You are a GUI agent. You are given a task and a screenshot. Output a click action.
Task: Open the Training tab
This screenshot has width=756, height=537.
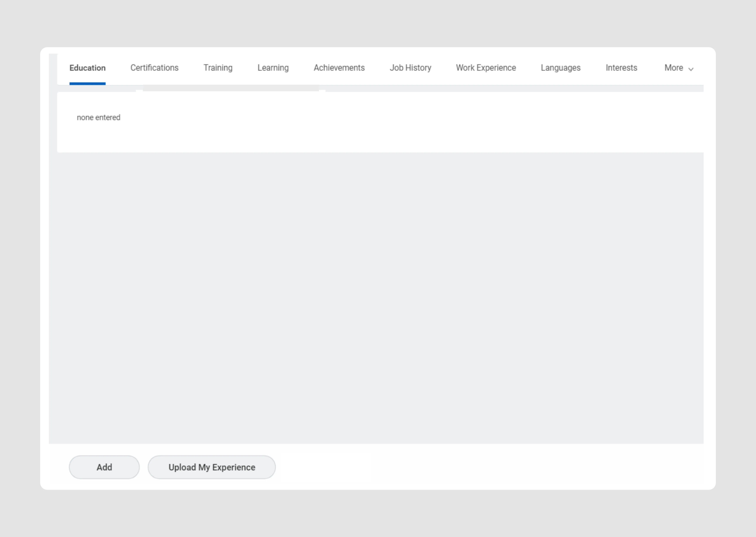218,68
